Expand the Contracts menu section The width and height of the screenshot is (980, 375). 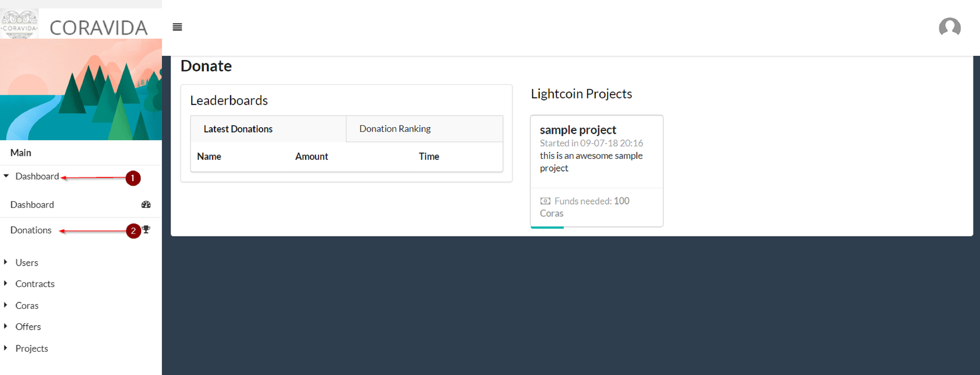(35, 284)
